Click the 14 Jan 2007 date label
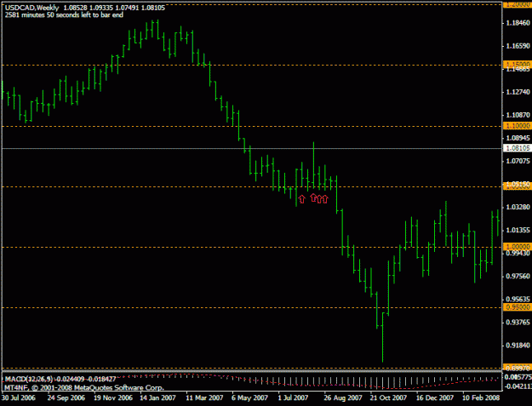Viewport: 532px width, 406px height. pos(158,397)
